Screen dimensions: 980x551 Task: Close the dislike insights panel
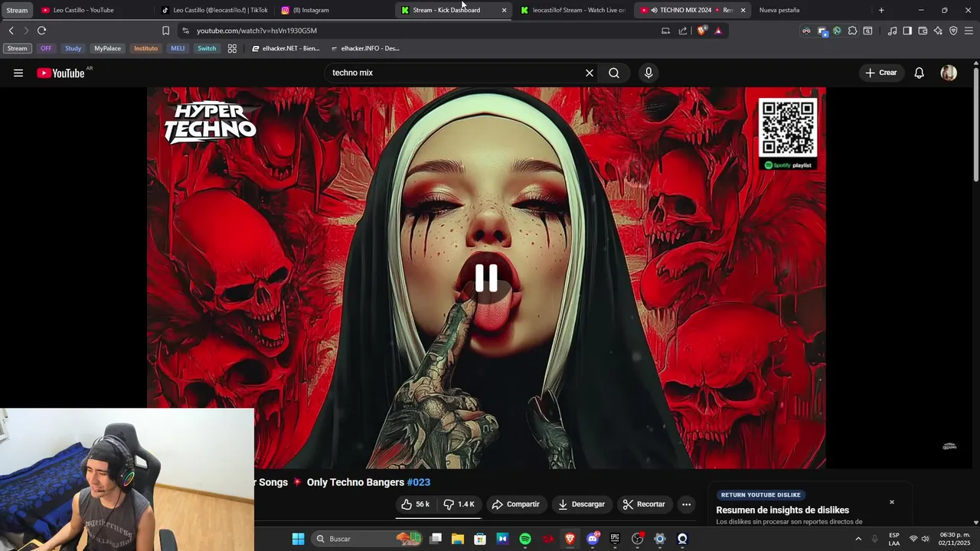click(x=892, y=502)
